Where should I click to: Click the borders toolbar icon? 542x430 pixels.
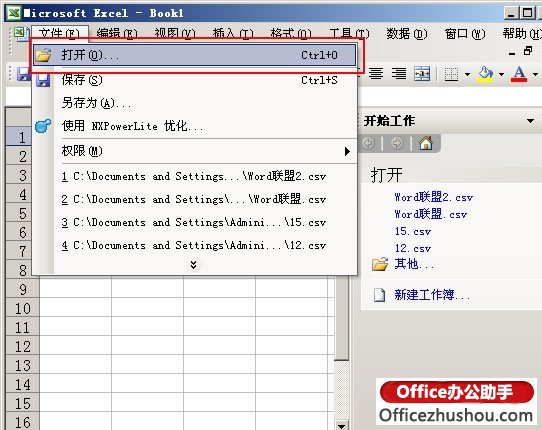point(451,74)
